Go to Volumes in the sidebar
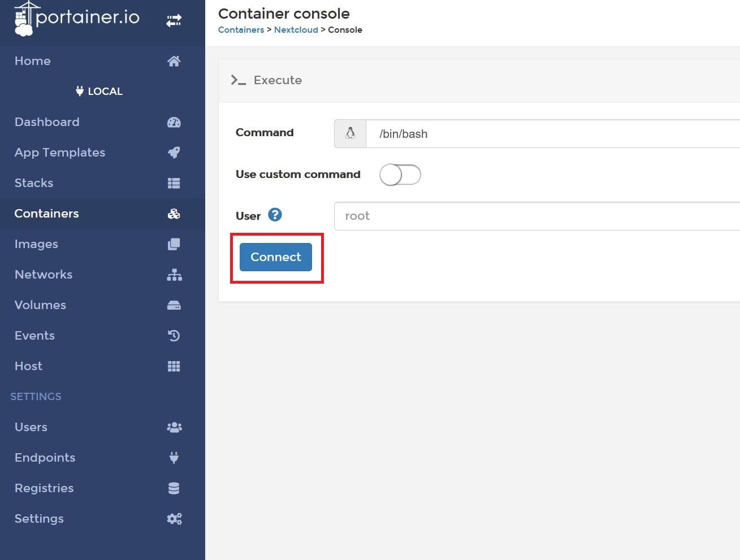Viewport: 740px width, 560px height. [x=40, y=305]
